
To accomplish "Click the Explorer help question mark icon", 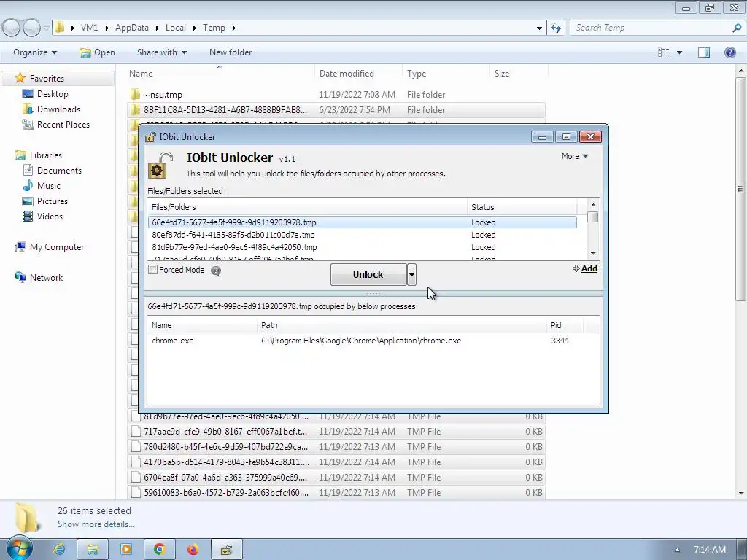I will tap(729, 52).
